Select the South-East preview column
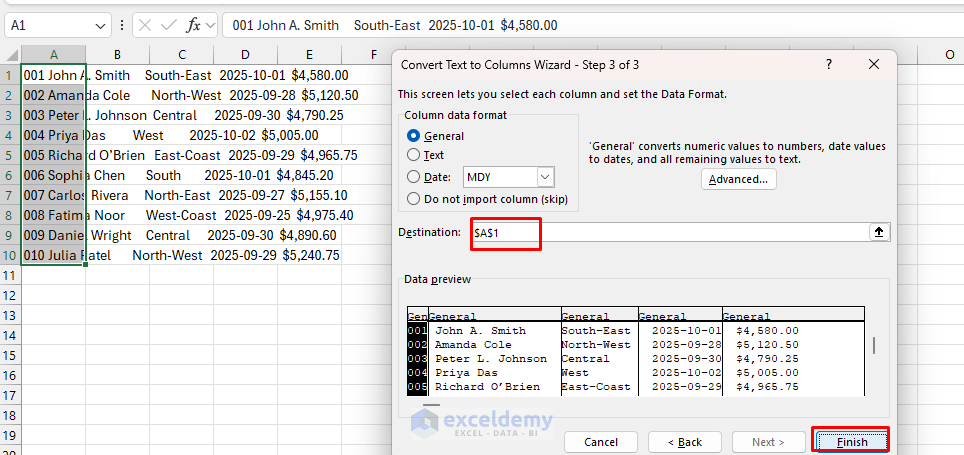Image resolution: width=964 pixels, height=455 pixels. point(599,352)
